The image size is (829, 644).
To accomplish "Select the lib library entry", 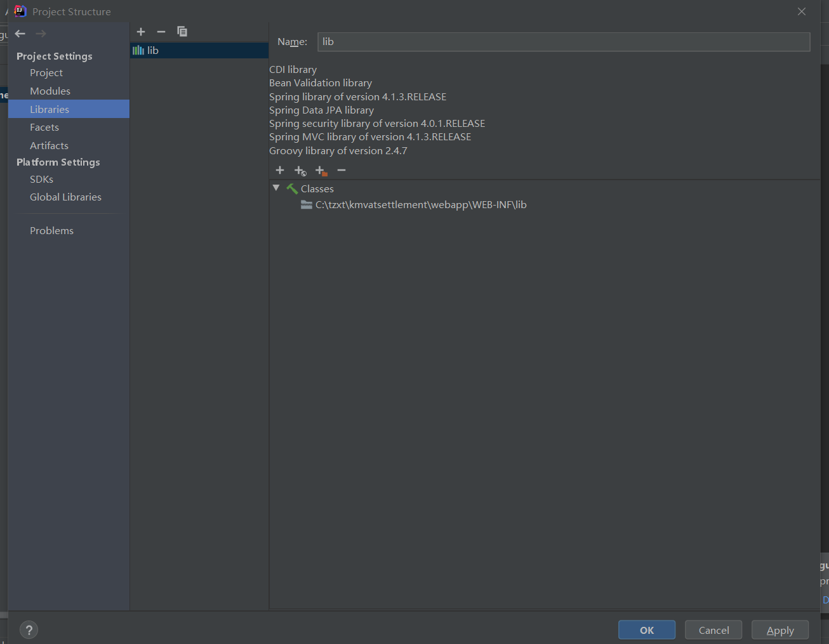I will click(x=199, y=50).
